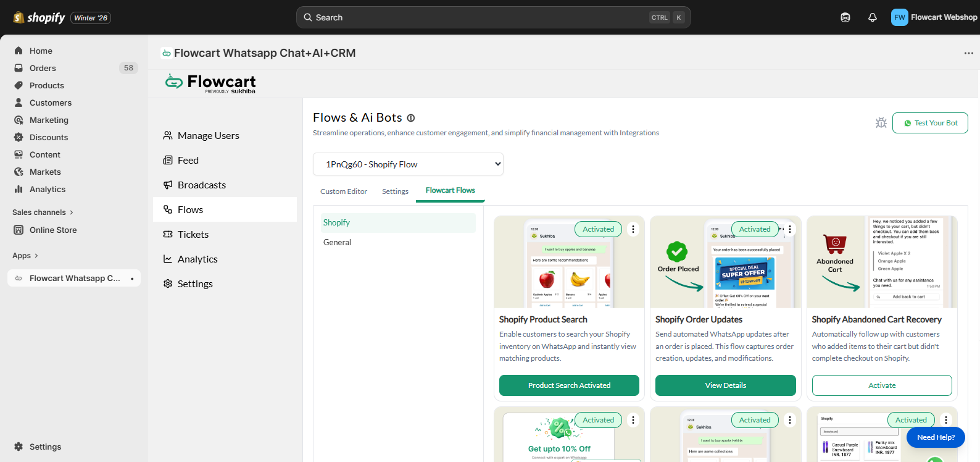Click the top Search field

pos(493,17)
